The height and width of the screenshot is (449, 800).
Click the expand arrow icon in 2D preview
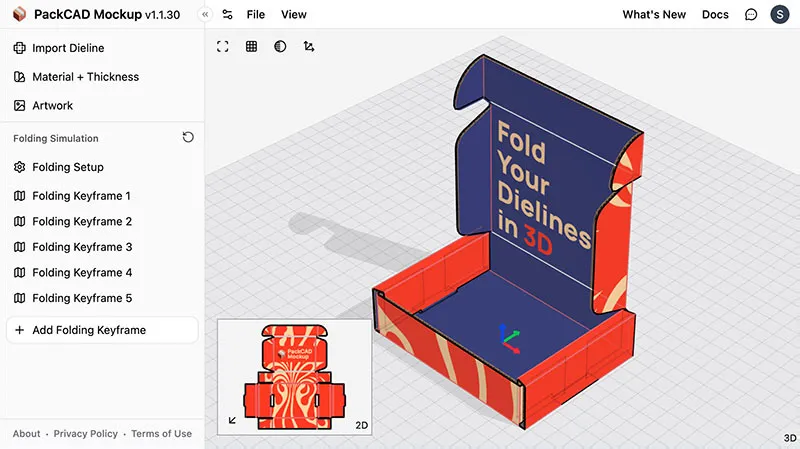[232, 420]
